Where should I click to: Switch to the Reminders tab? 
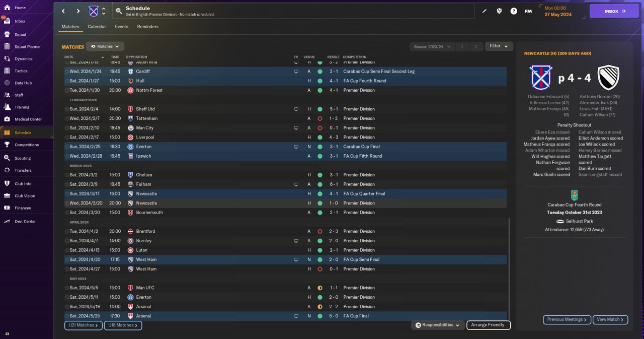coord(148,27)
